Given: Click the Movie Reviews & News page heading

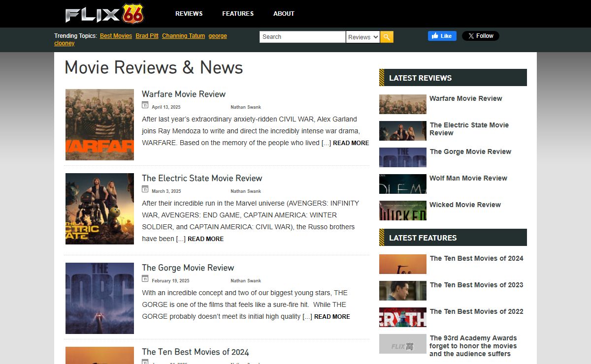Looking at the screenshot, I should [x=154, y=67].
